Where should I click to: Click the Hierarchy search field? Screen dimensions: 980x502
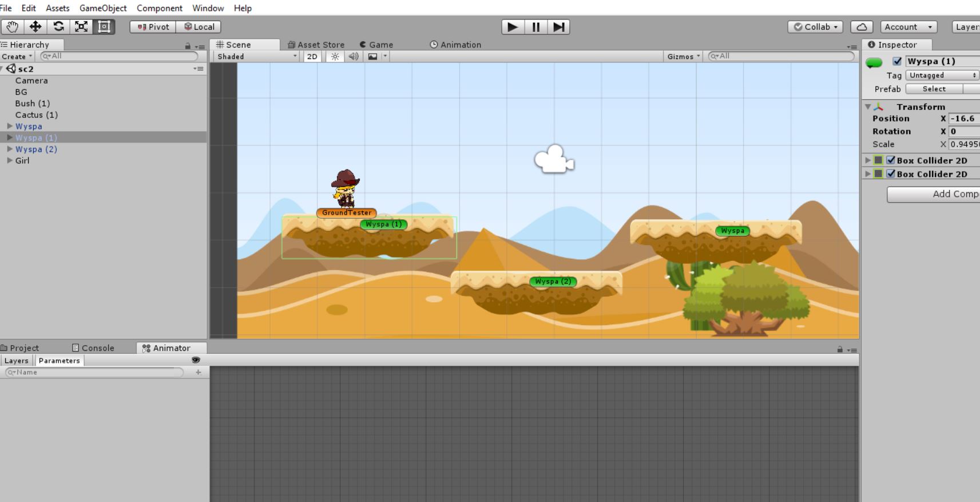pos(119,56)
